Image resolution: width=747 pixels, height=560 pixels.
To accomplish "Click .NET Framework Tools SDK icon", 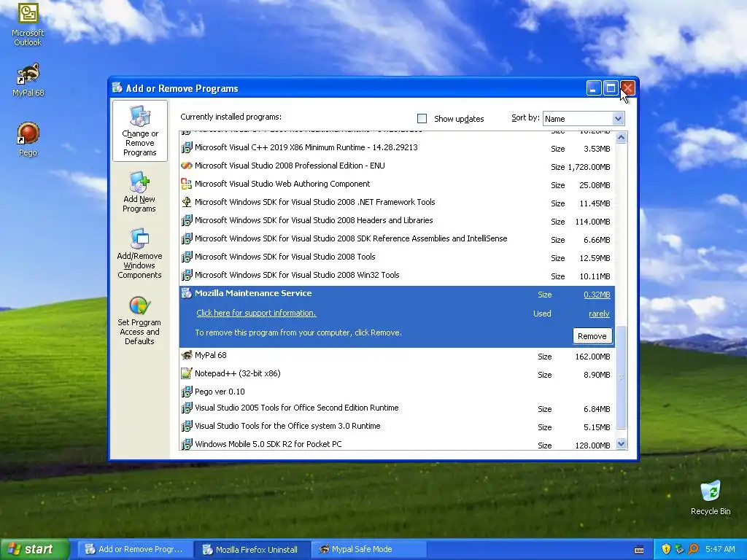I will pyautogui.click(x=187, y=202).
